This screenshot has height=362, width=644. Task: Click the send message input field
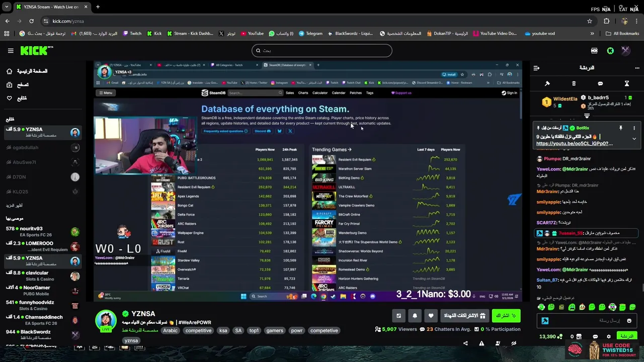(x=586, y=321)
